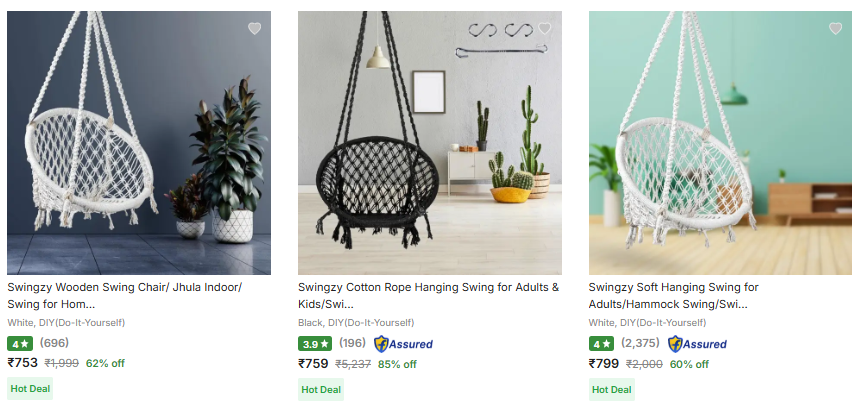Open black cotton rope swing image

coord(429,142)
